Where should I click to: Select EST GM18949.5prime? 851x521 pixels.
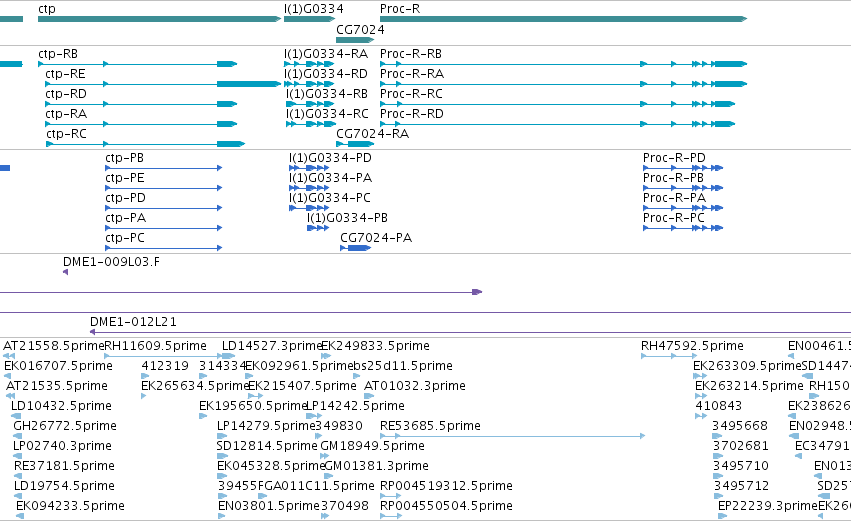(x=372, y=447)
